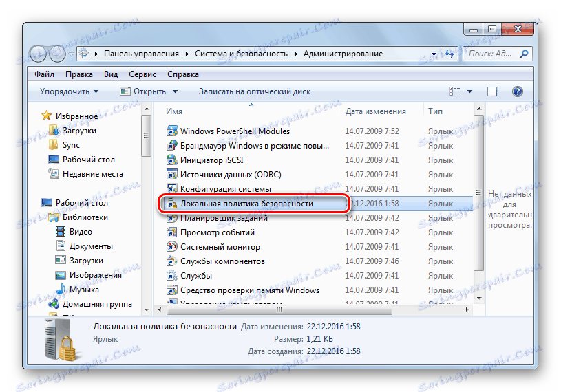Image resolution: width=561 pixels, height=392 pixels.
Task: Click the Музыка note icon
Action: pyautogui.click(x=61, y=289)
